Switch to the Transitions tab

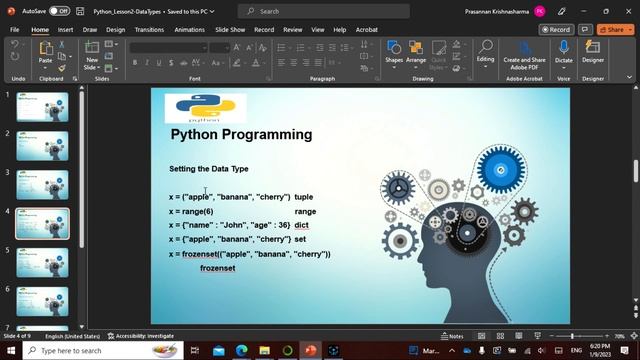[x=149, y=30]
